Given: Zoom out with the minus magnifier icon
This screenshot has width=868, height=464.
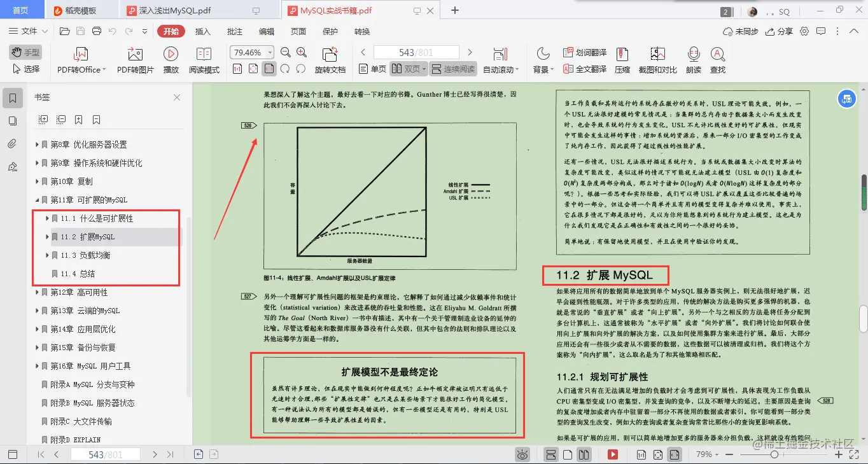Looking at the screenshot, I should point(286,53).
